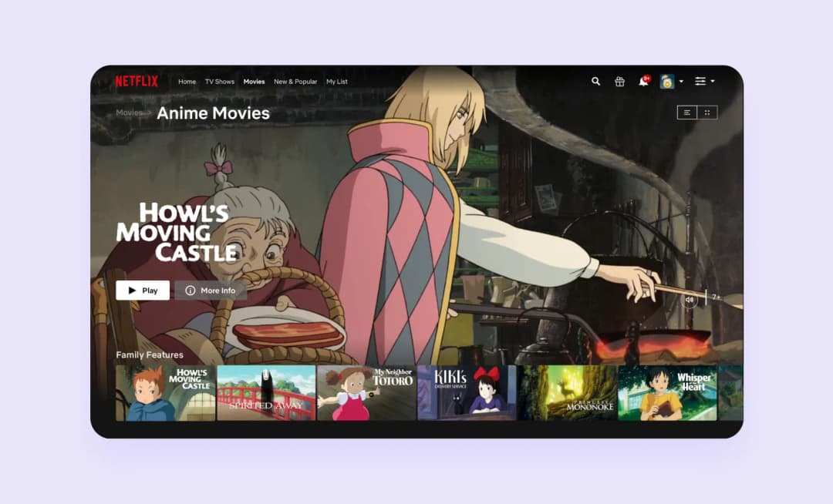Image resolution: width=833 pixels, height=504 pixels.
Task: Click the play triangle icon
Action: pos(133,291)
